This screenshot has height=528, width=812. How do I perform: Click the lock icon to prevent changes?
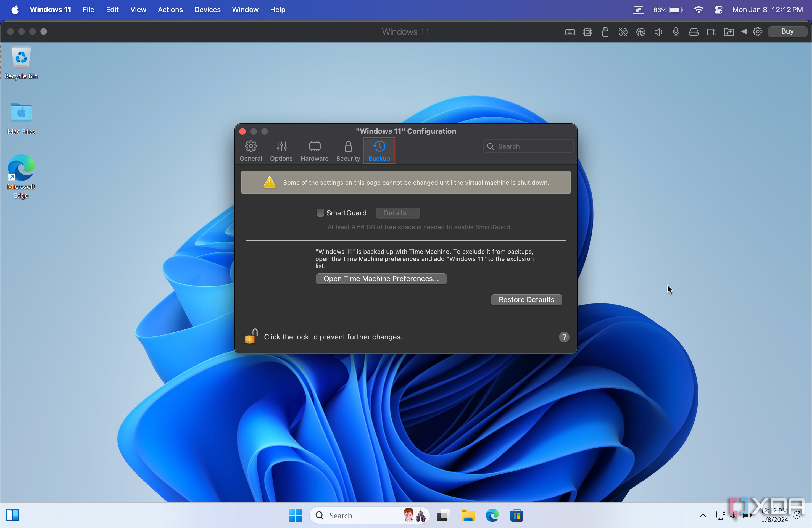(252, 336)
